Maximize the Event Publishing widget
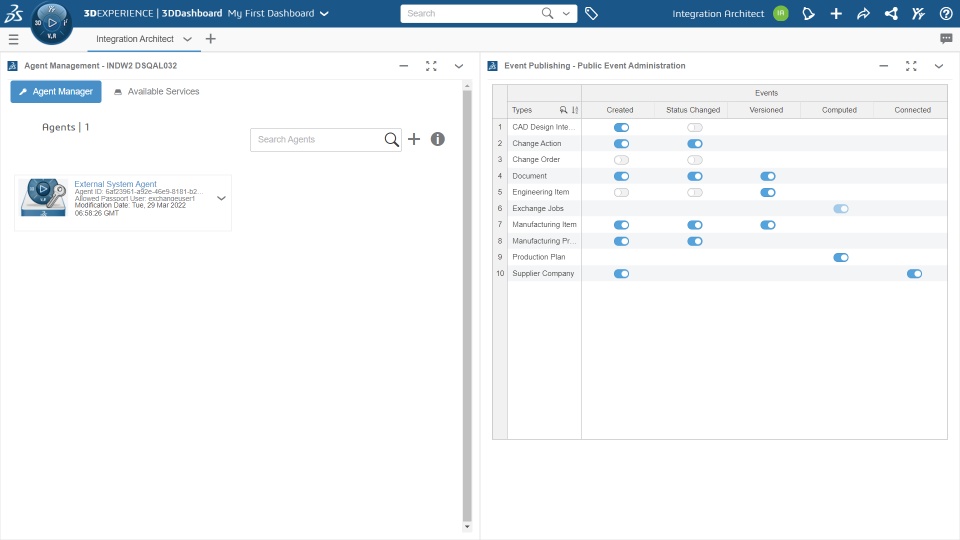This screenshot has width=960, height=540. click(x=911, y=66)
